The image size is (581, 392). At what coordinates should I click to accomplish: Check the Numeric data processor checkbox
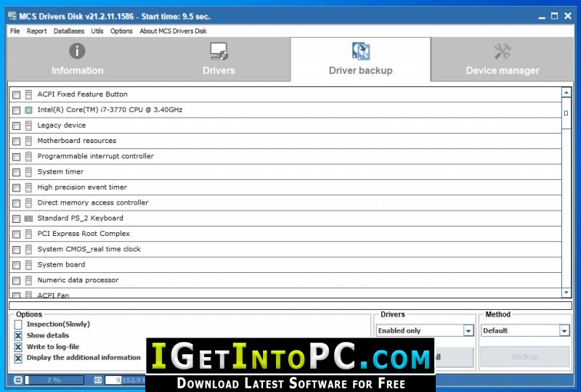click(16, 281)
